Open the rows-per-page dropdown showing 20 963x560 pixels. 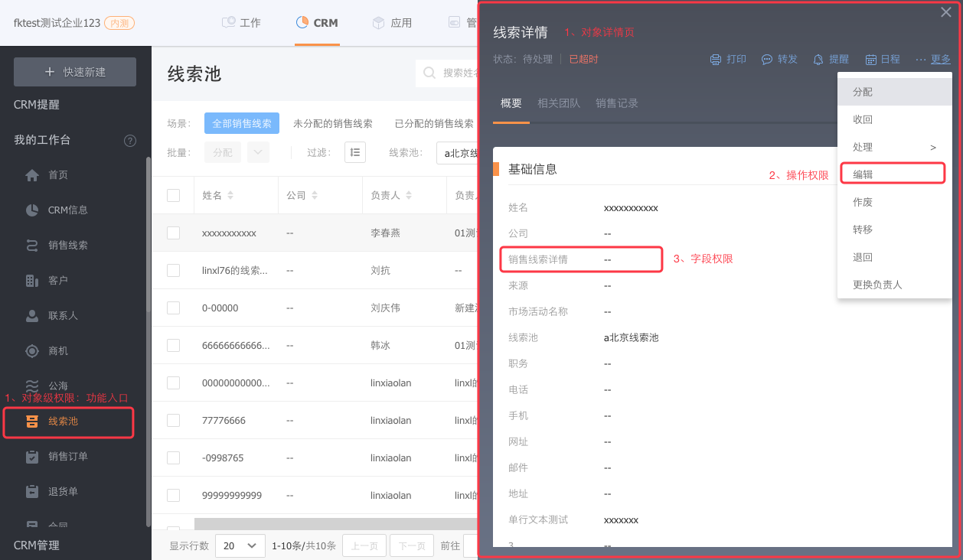coord(240,545)
